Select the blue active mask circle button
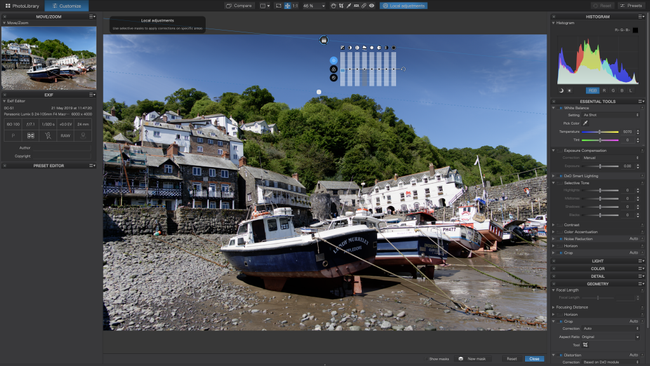650x366 pixels. (333, 61)
